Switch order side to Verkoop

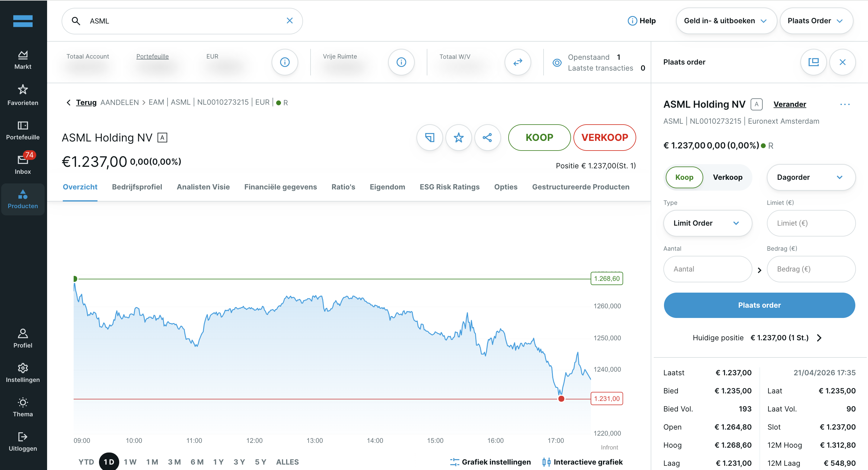727,177
